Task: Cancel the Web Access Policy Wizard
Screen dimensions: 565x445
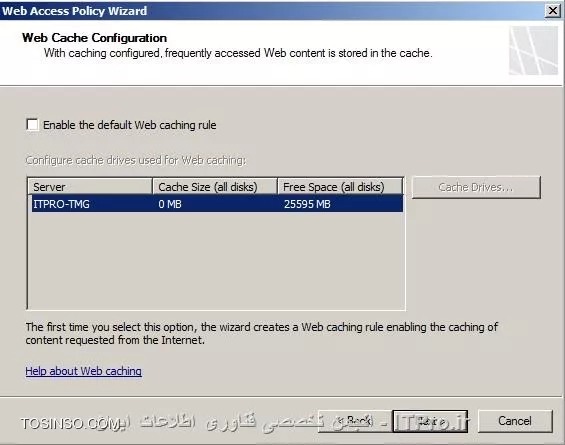Action: pyautogui.click(x=515, y=421)
